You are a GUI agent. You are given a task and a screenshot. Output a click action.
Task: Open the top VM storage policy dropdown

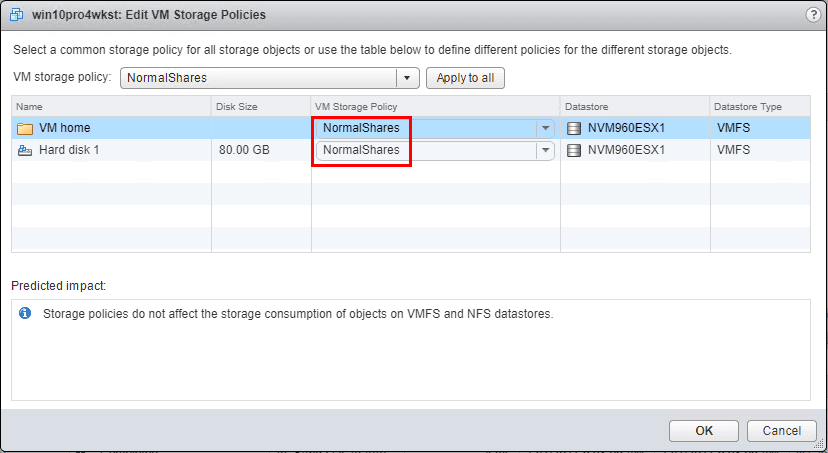tap(407, 78)
